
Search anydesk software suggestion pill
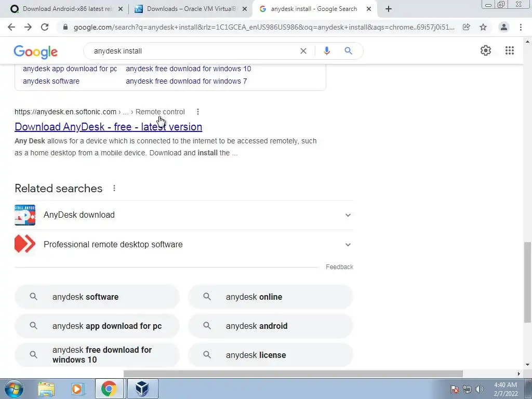[x=97, y=297]
